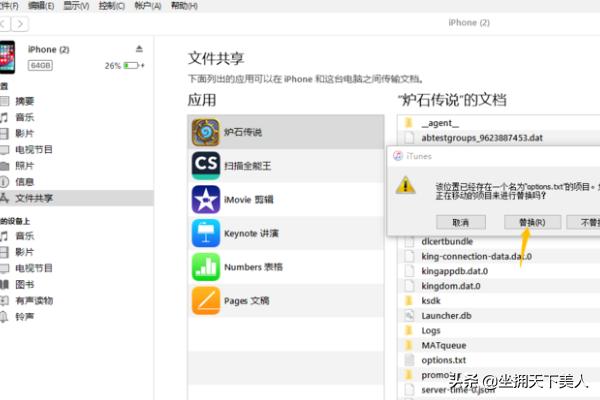Open the 编辑(E) menu
The image size is (600, 400).
click(41, 6)
